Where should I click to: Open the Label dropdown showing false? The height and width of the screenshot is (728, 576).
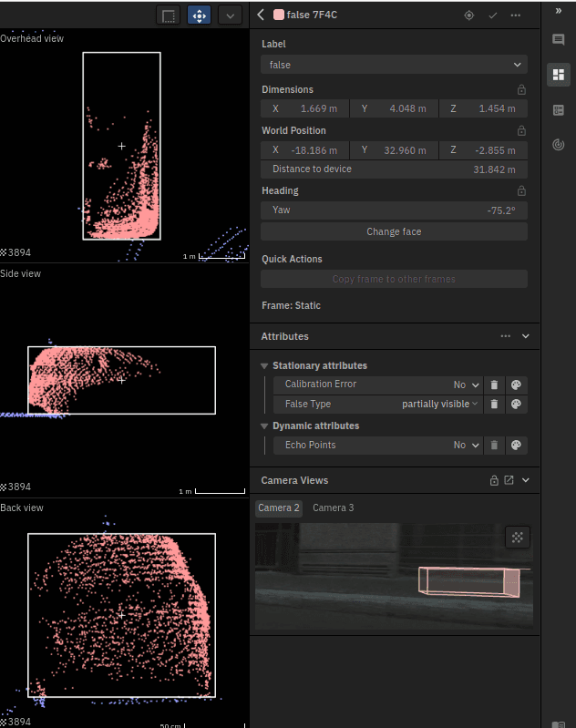click(x=394, y=65)
